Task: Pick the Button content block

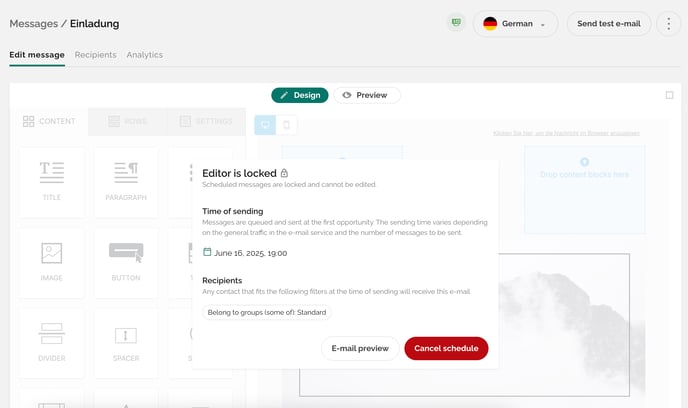Action: (126, 263)
